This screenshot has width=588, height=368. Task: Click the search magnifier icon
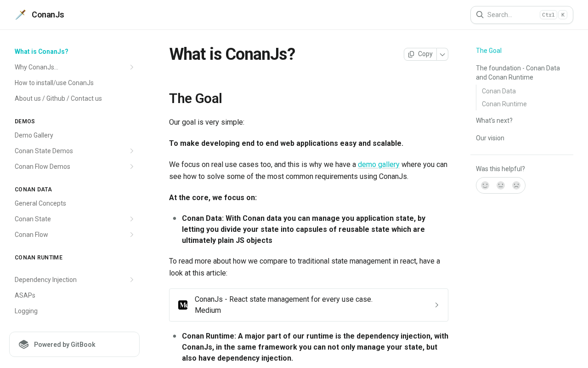point(480,15)
